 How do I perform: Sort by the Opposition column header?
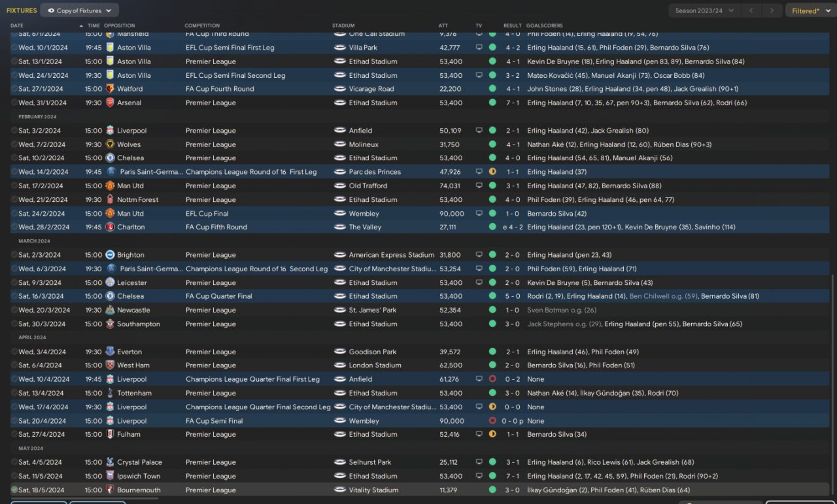[120, 25]
